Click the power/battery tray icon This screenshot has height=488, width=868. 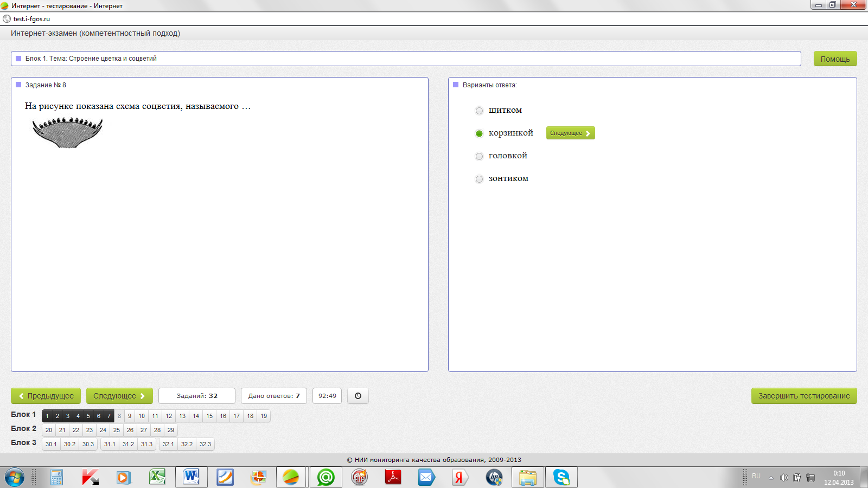tap(797, 478)
